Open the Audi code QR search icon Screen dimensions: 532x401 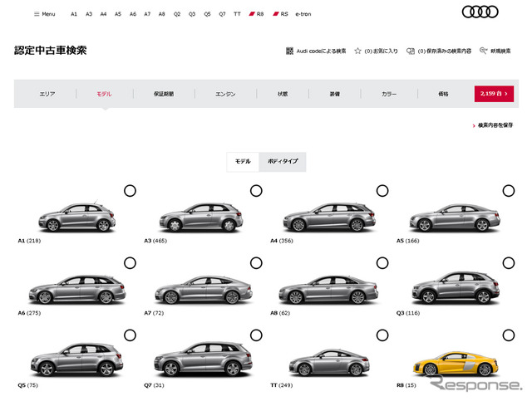(289, 51)
